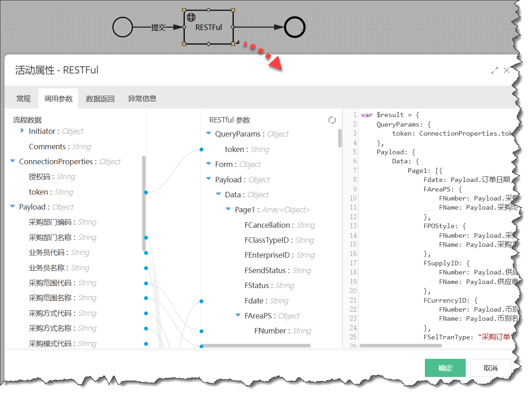
Task: Select the end event circle
Action: (295, 27)
